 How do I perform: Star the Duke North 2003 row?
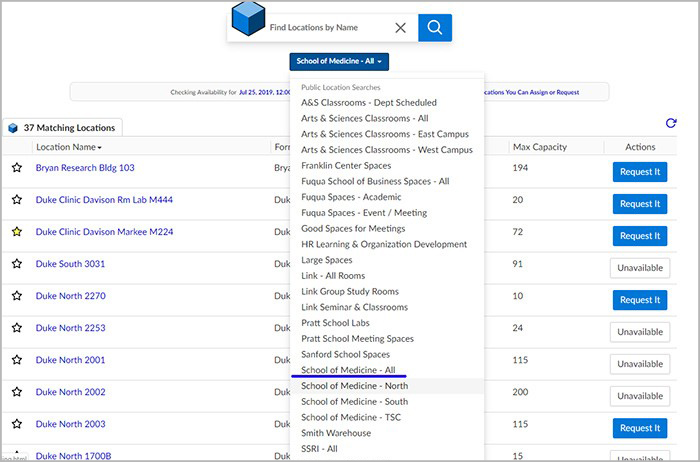click(x=17, y=424)
